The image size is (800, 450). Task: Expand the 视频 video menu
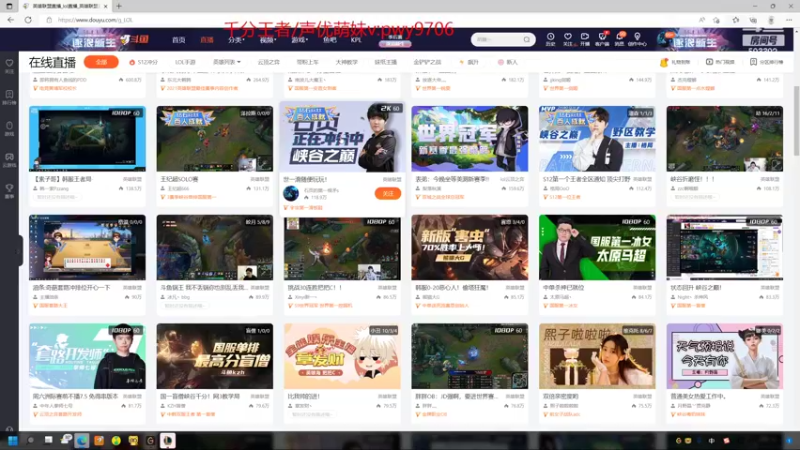pyautogui.click(x=267, y=39)
